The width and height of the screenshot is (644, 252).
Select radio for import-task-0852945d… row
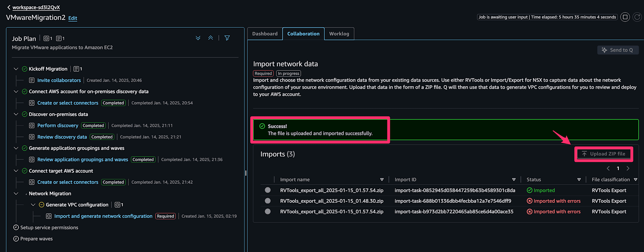(x=268, y=190)
